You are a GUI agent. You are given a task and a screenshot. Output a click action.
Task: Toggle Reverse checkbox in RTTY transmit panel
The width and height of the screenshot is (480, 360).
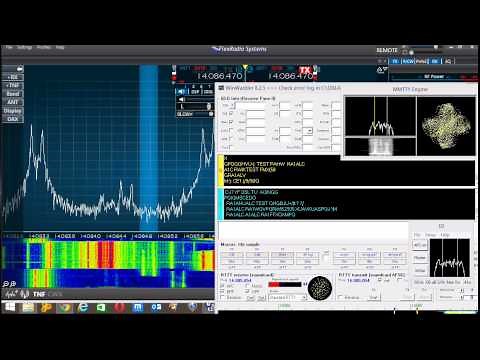click(x=341, y=297)
